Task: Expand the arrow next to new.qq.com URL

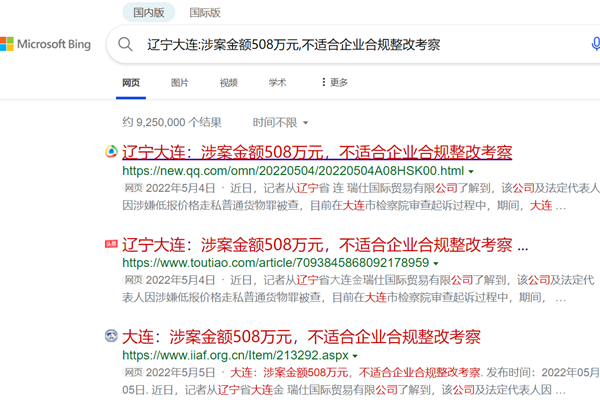Action: pos(469,171)
